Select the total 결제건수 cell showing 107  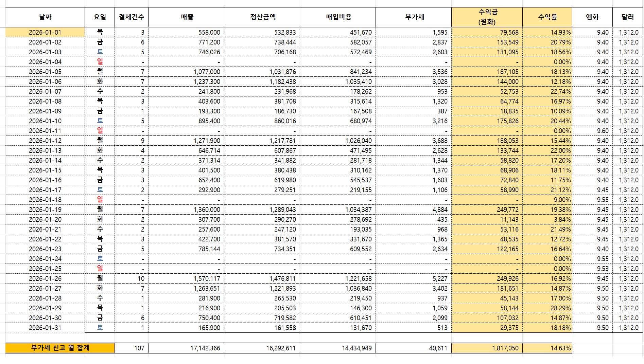click(132, 348)
